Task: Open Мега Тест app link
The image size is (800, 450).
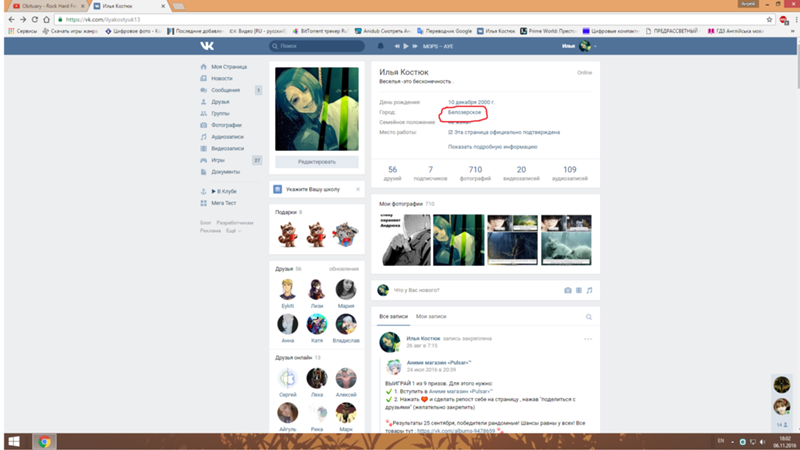Action: 223,203
